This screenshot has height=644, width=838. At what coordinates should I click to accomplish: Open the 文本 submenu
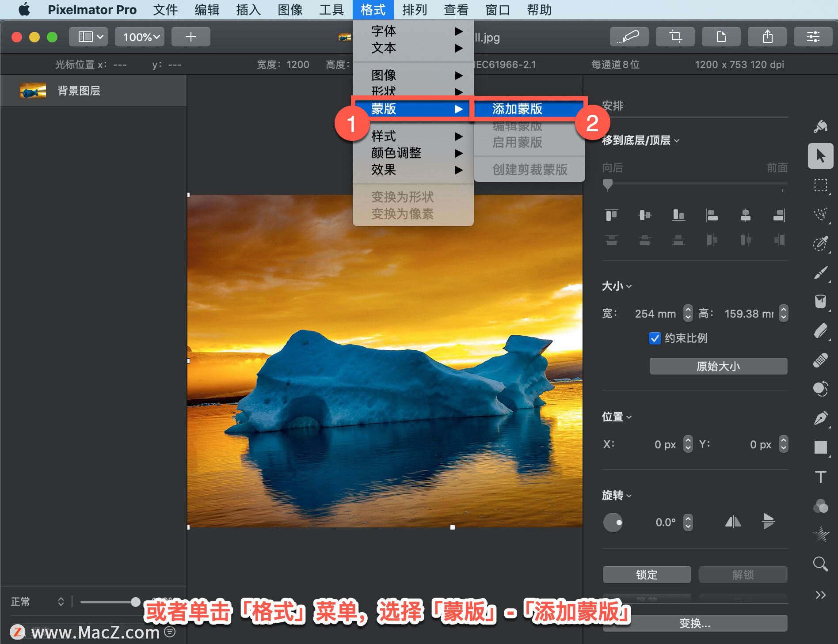coord(413,48)
